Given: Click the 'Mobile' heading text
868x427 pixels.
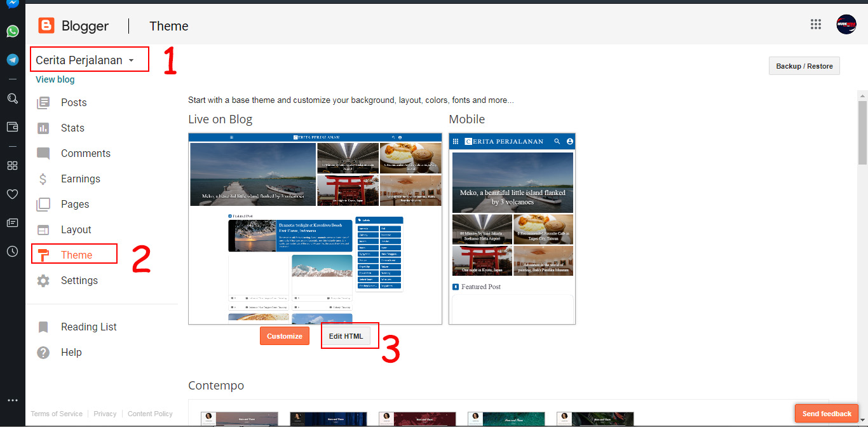Looking at the screenshot, I should click(466, 119).
